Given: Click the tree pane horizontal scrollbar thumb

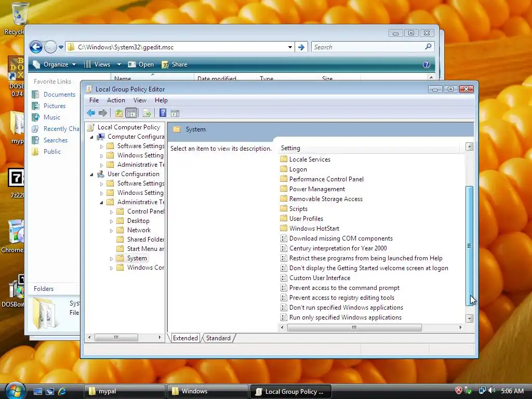Looking at the screenshot, I should [116, 337].
